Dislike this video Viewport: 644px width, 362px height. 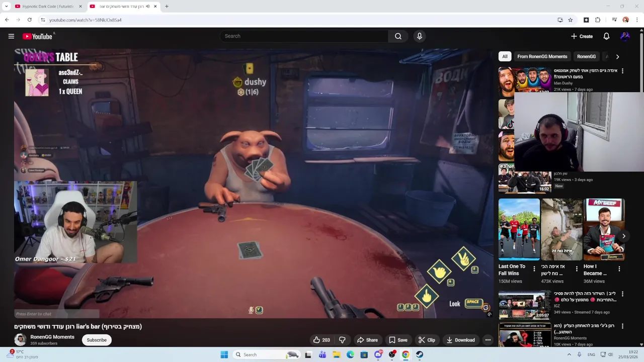342,340
